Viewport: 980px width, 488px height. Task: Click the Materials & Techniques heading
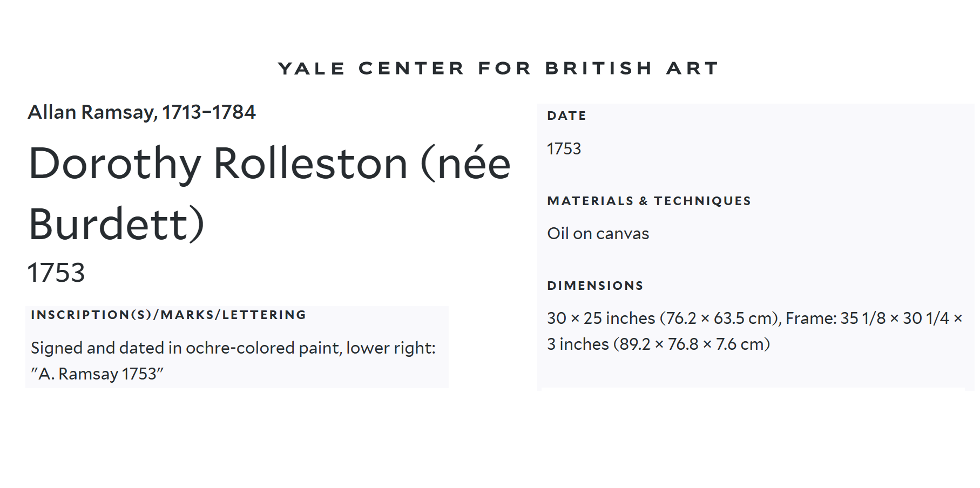pyautogui.click(x=649, y=201)
